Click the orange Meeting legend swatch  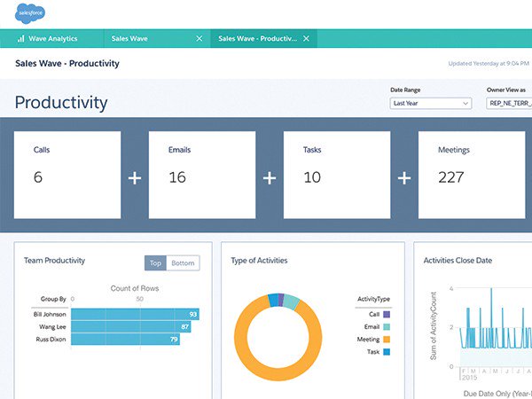click(x=387, y=340)
